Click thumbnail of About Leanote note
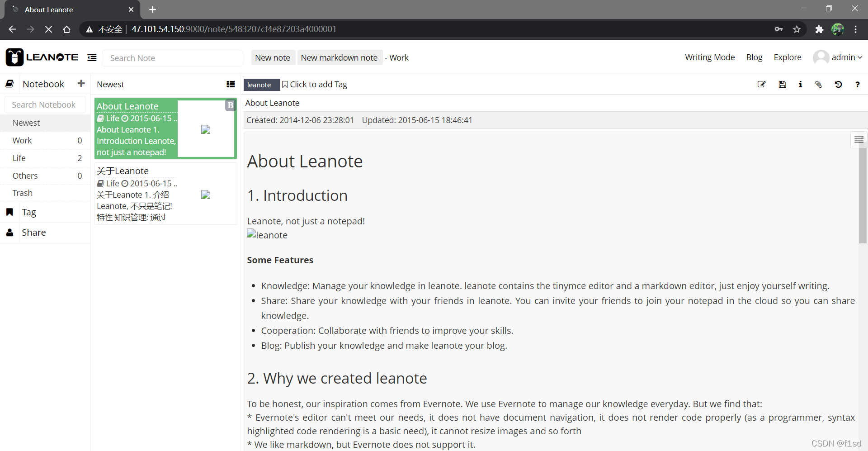Image resolution: width=868 pixels, height=451 pixels. tap(206, 129)
